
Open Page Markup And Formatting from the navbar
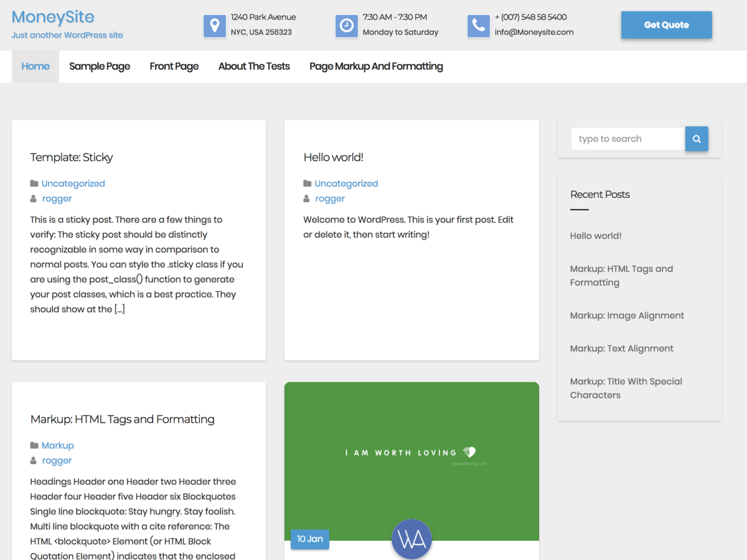[x=376, y=66]
